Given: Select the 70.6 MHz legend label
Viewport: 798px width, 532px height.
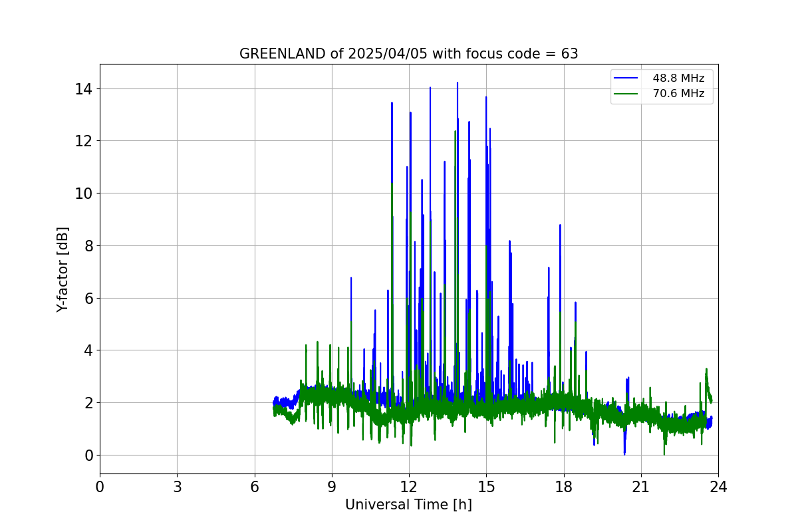Looking at the screenshot, I should (678, 94).
